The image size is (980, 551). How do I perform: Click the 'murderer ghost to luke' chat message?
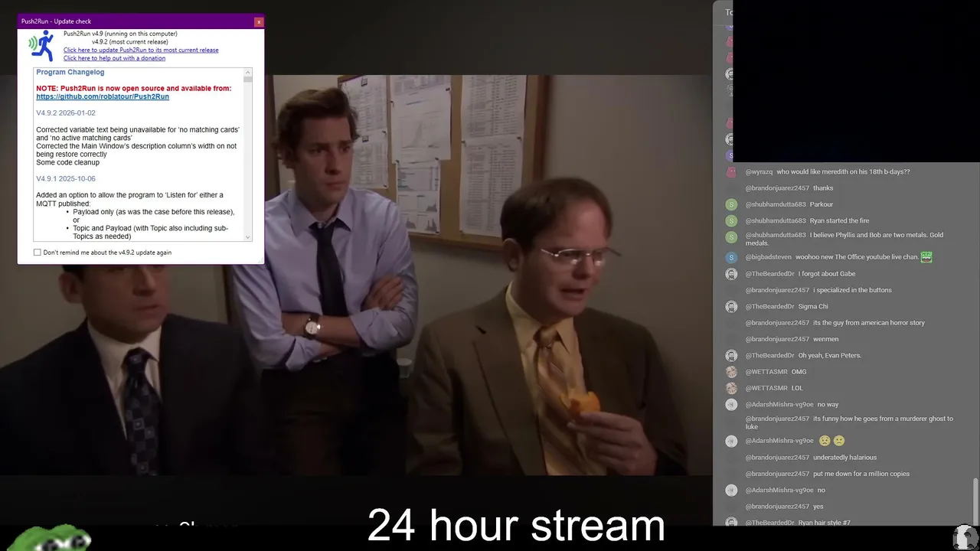coord(849,422)
